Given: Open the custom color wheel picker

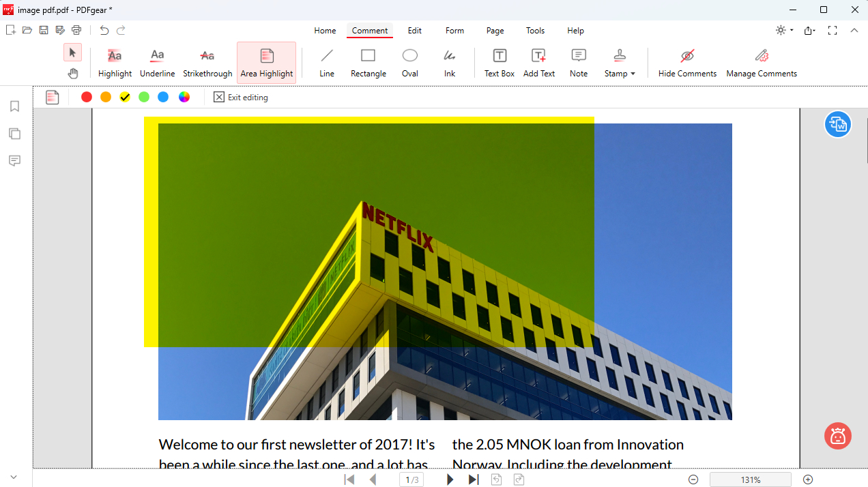Looking at the screenshot, I should point(184,97).
